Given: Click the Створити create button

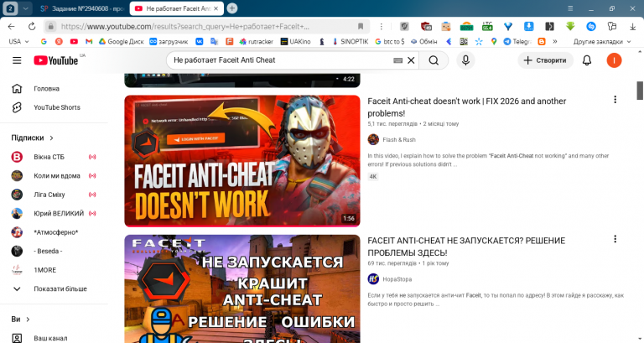Looking at the screenshot, I should pos(545,60).
